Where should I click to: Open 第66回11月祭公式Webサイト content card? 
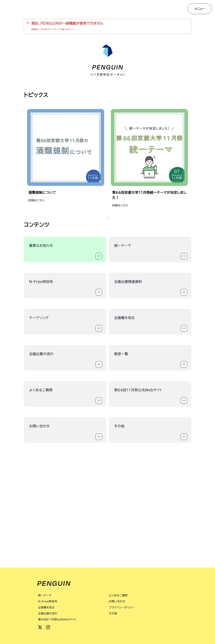(150, 394)
